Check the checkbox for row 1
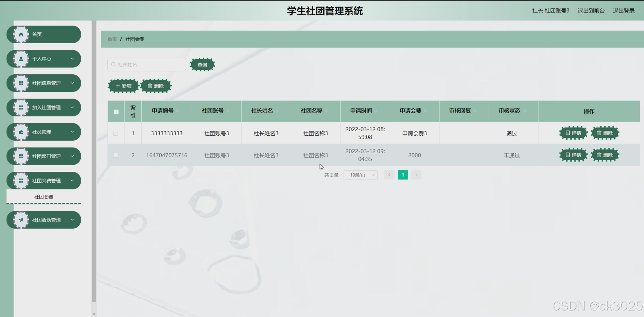This screenshot has width=644, height=317. tap(115, 133)
